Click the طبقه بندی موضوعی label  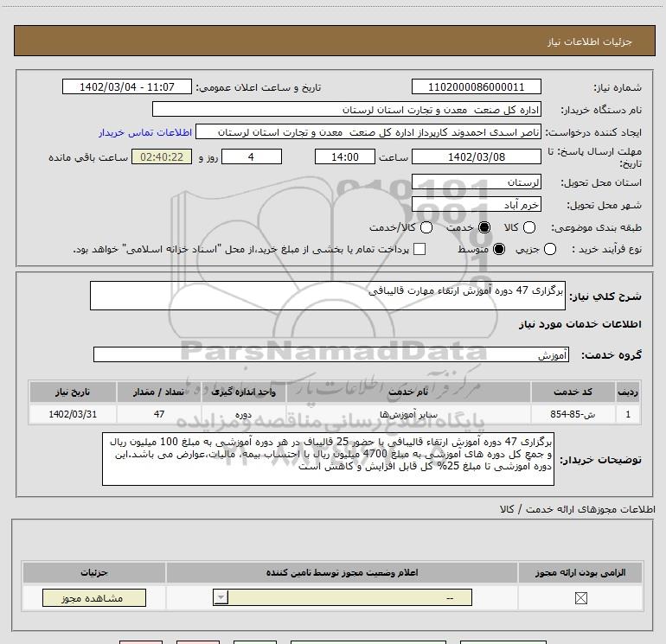[596, 228]
